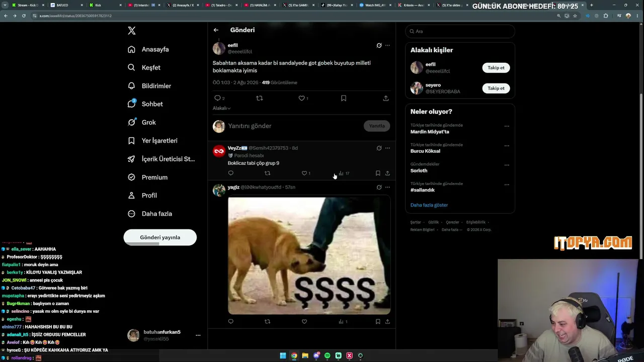The width and height of the screenshot is (644, 362).
Task: Reply to eefil's post via comment icon
Action: tap(219, 98)
